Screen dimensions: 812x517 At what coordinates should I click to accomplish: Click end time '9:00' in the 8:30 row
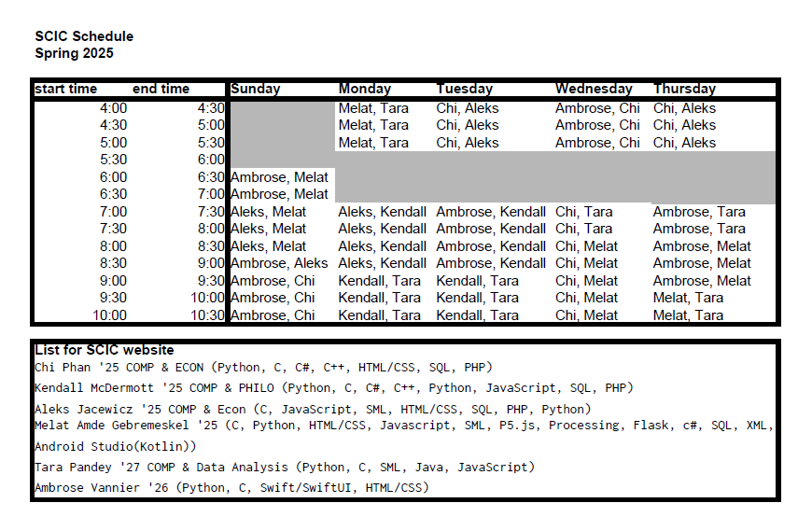click(211, 264)
